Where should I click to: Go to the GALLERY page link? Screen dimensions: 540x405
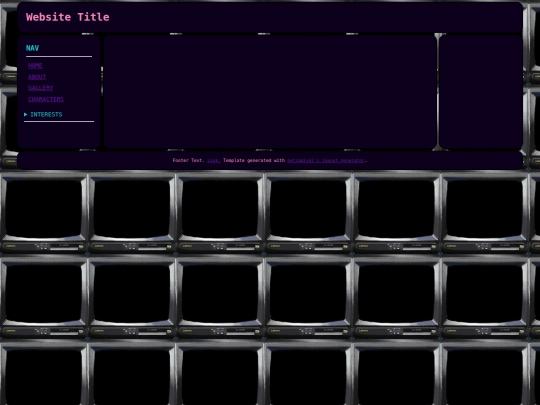point(41,88)
